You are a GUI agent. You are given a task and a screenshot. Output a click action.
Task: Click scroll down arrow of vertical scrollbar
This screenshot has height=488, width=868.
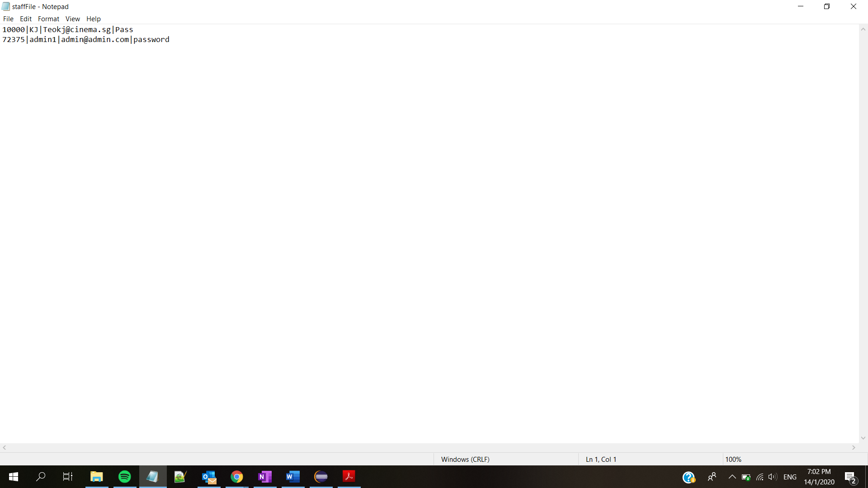(863, 438)
